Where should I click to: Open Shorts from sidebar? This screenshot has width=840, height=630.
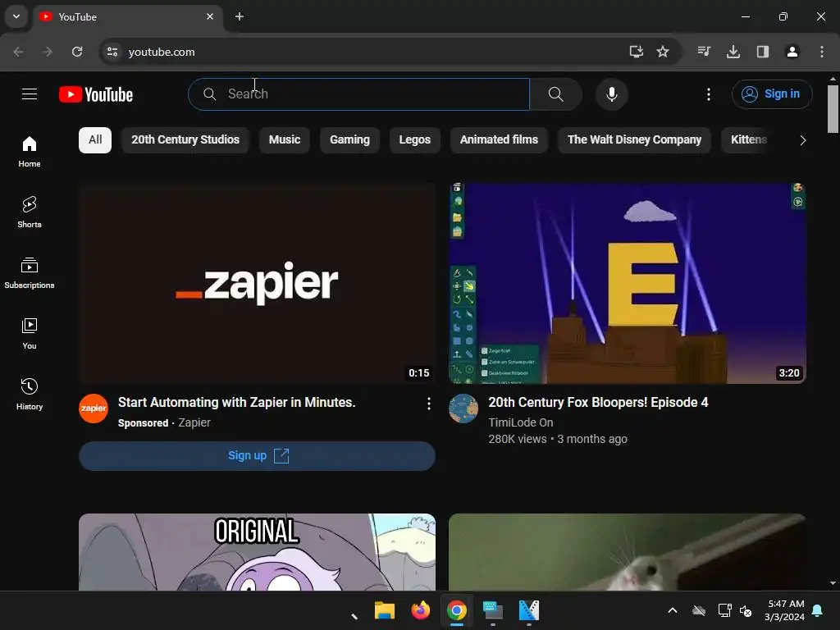[x=30, y=212]
